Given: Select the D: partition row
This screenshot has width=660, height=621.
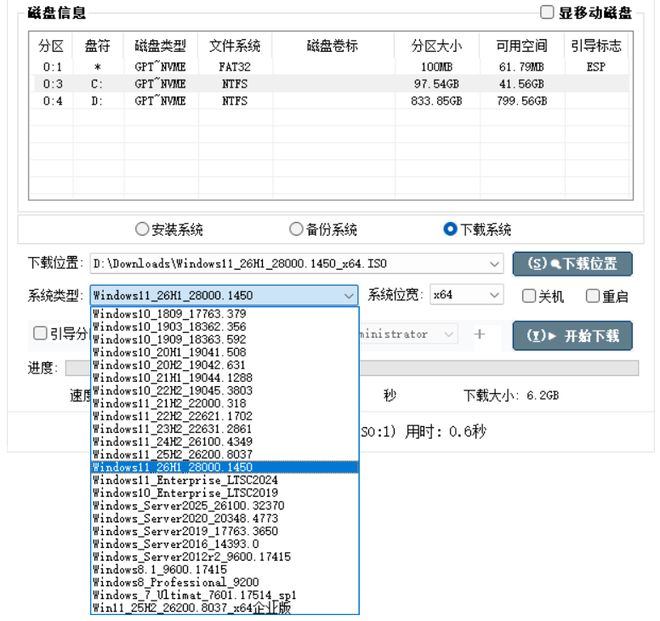Looking at the screenshot, I should tap(330, 101).
